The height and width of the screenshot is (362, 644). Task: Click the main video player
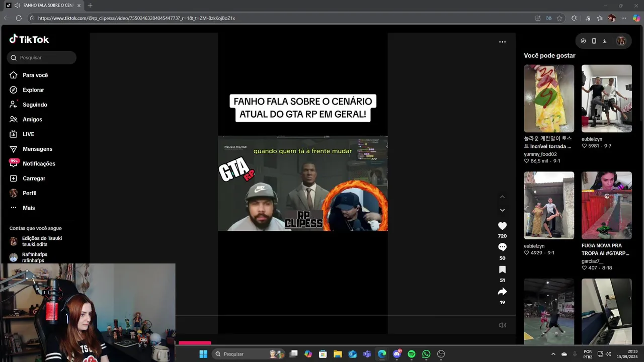pyautogui.click(x=302, y=184)
